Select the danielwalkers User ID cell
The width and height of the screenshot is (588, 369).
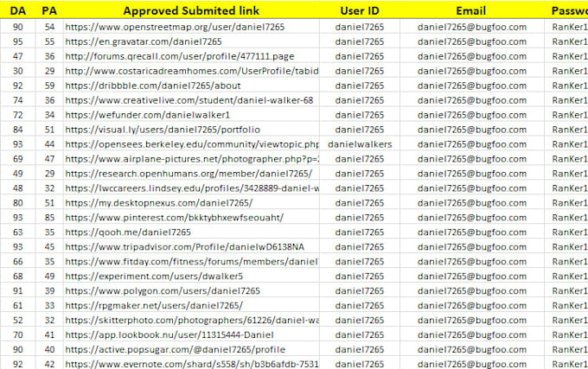(x=360, y=144)
